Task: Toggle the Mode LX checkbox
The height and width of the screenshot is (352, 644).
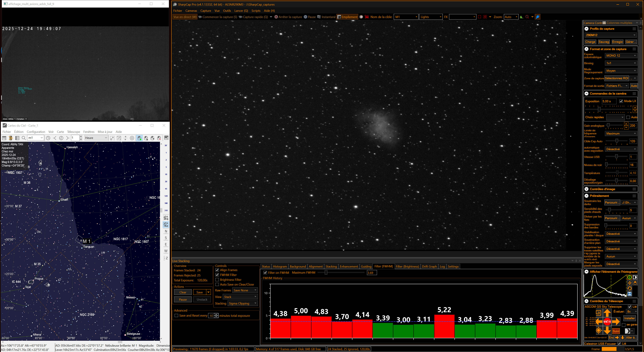Action: click(x=621, y=101)
